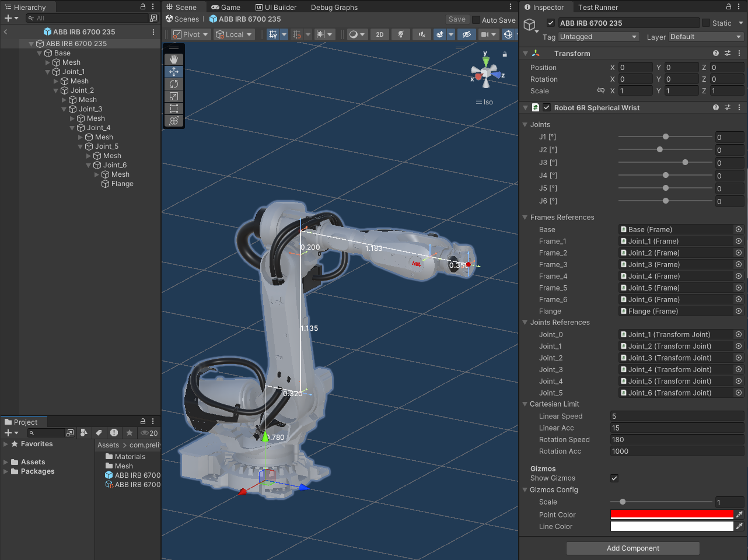This screenshot has width=748, height=560.
Task: Disable Robot 6R Spherical Wrist component checkbox
Action: tap(547, 107)
